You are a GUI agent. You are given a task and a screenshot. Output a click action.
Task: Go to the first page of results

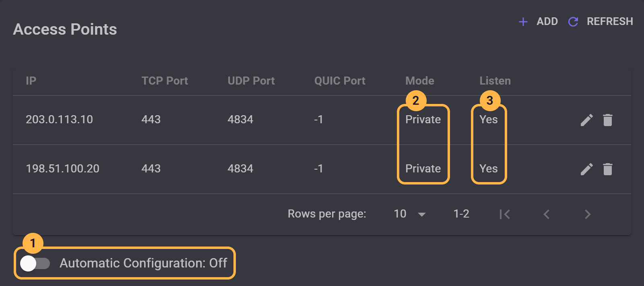click(505, 214)
